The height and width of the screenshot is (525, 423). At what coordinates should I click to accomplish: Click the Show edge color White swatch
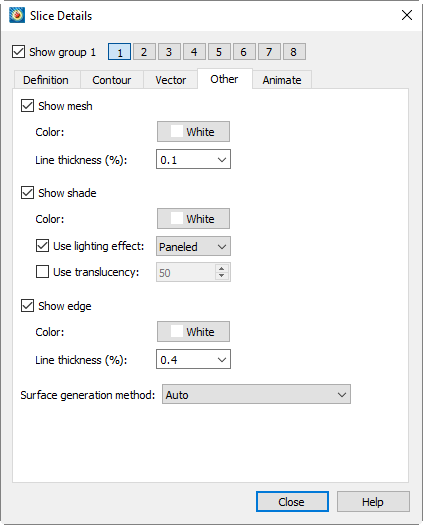click(193, 331)
